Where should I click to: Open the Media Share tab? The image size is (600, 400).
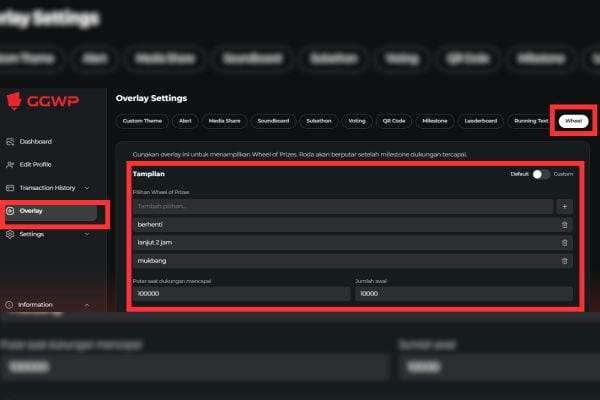click(224, 121)
